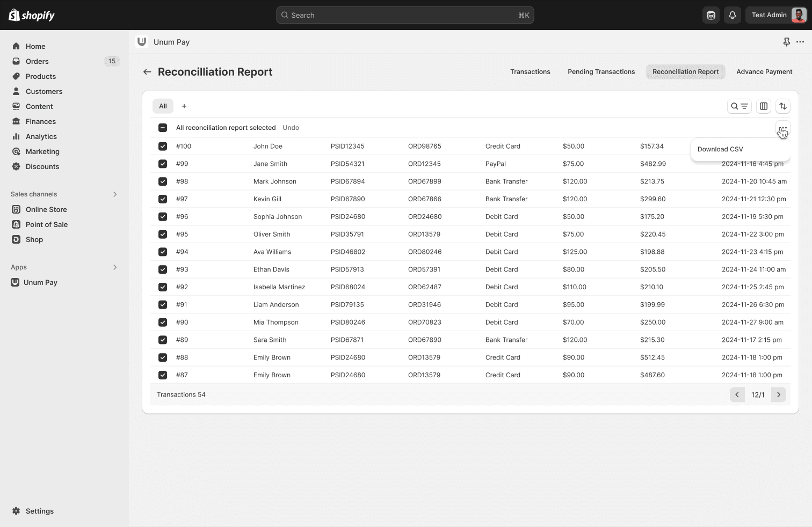Pin the Unum Pay app
This screenshot has width=812, height=527.
point(786,42)
